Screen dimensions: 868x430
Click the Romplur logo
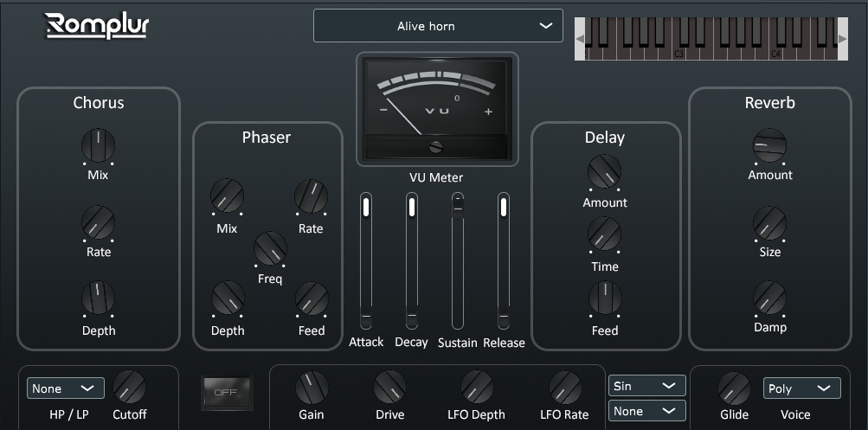tap(97, 25)
